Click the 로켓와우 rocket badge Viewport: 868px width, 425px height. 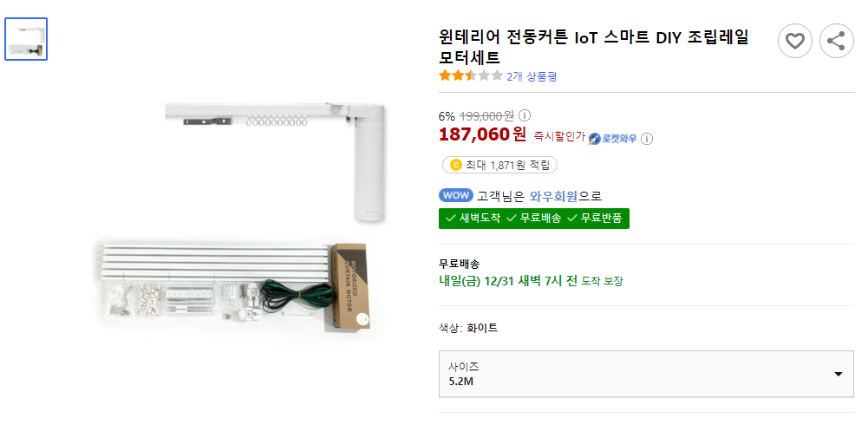pyautogui.click(x=612, y=138)
